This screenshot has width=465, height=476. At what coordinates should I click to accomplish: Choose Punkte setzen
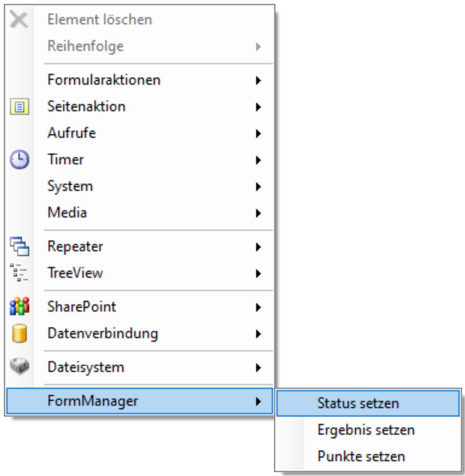tap(361, 456)
